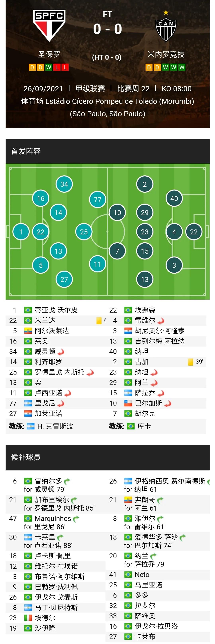The height and width of the screenshot is (644, 215).
Task: Open team page for 圣保罗
Action: [x=49, y=54]
